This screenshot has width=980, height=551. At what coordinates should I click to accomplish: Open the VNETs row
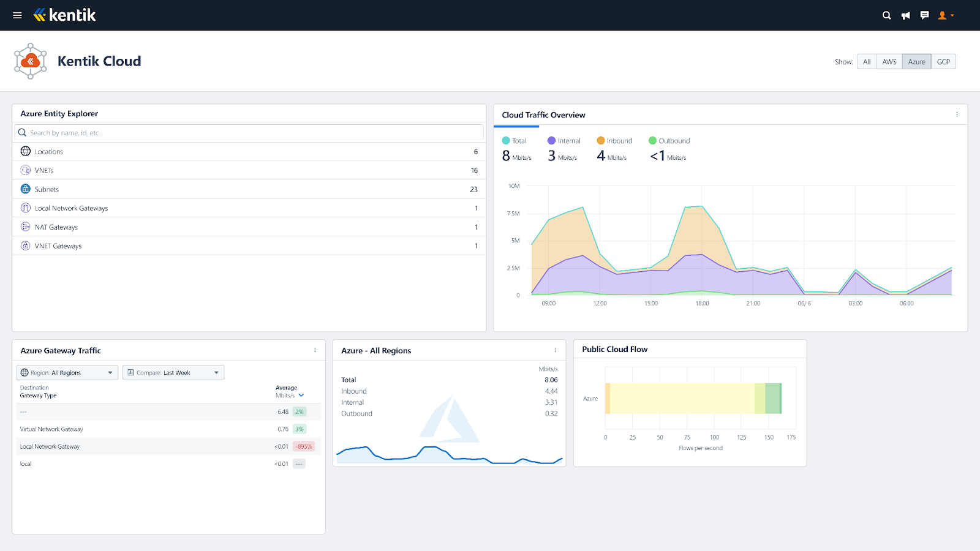pyautogui.click(x=249, y=170)
